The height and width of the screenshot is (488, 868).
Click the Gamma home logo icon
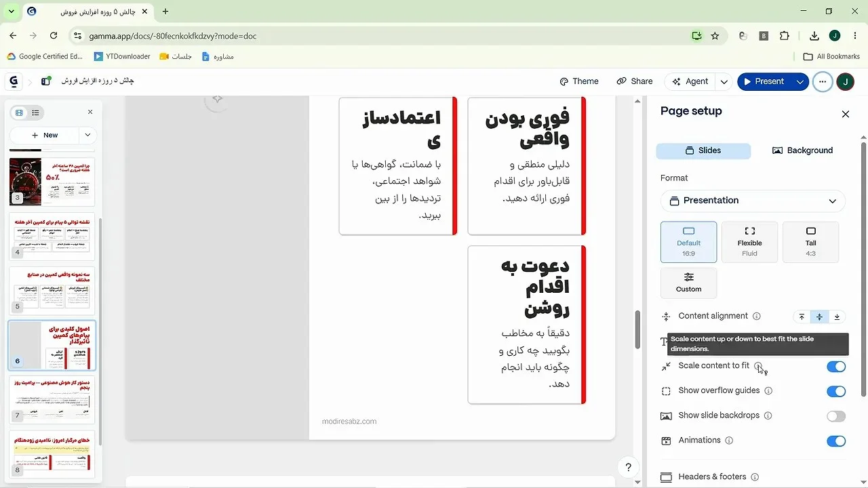point(13,81)
